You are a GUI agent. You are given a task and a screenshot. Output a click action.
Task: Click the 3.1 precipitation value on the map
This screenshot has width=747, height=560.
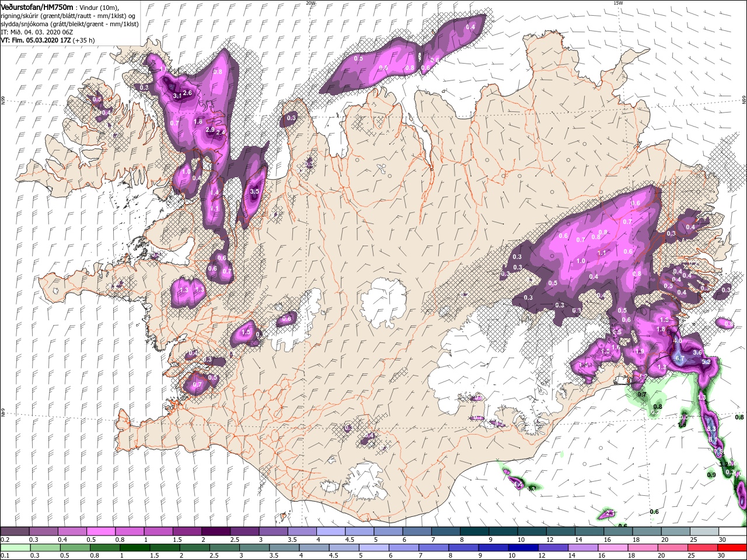click(x=178, y=96)
